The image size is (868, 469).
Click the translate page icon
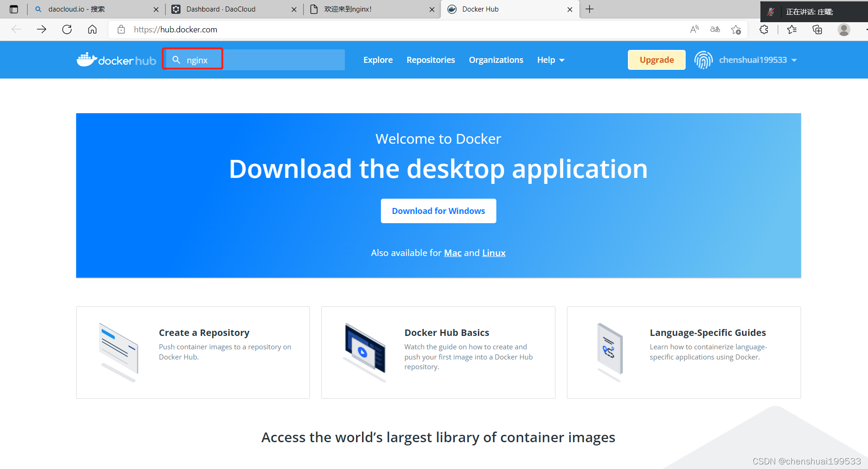tap(715, 30)
